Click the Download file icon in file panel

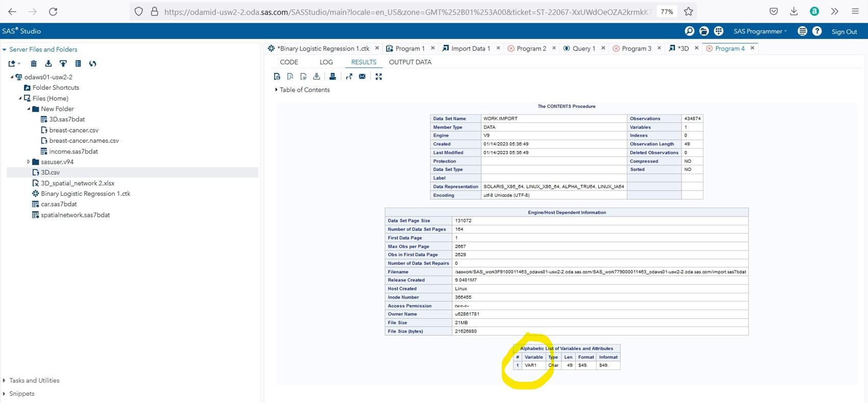tap(48, 64)
